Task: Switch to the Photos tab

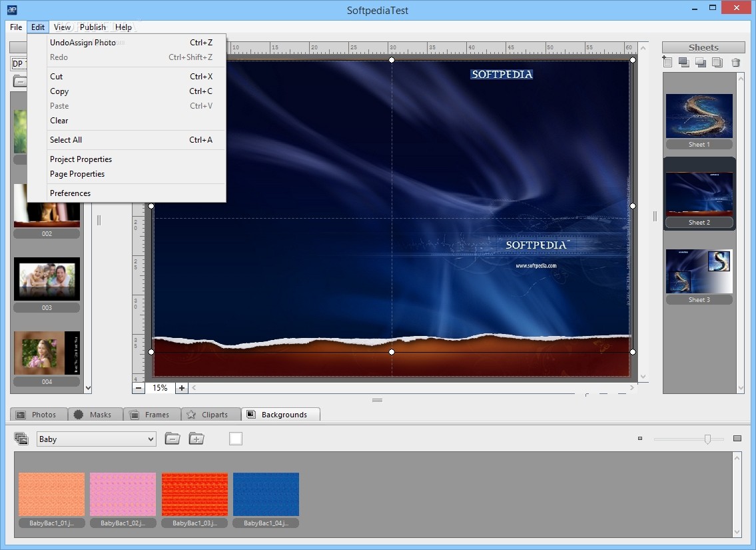Action: (x=39, y=415)
